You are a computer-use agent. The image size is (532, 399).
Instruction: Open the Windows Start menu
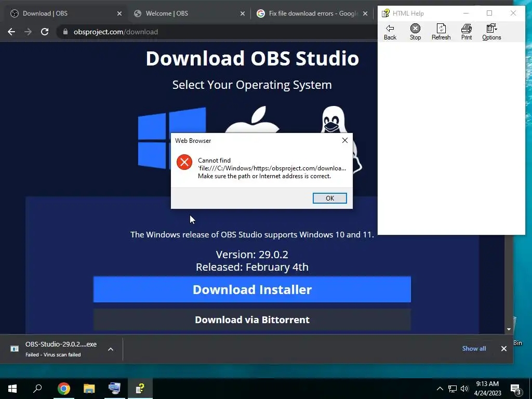(12, 389)
